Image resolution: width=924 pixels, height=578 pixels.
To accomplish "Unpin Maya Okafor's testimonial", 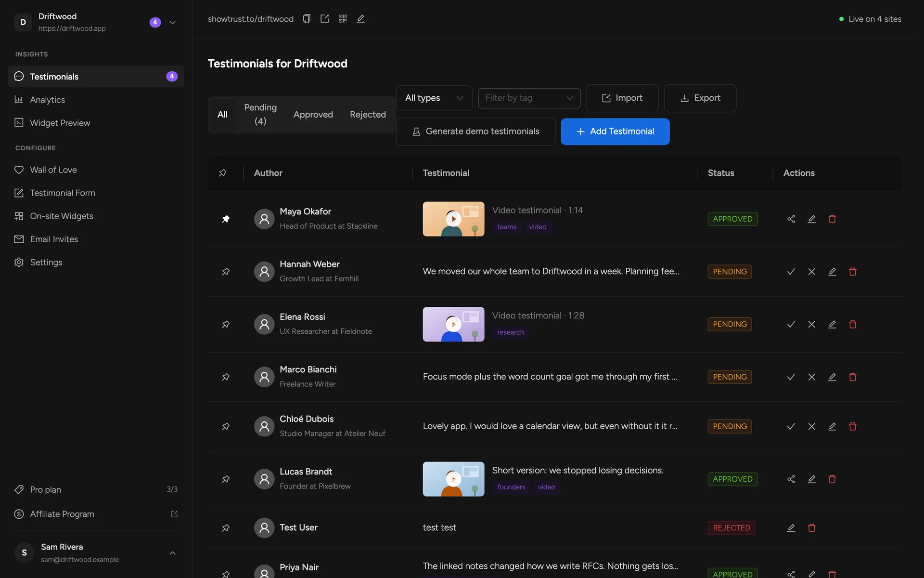I will [226, 219].
